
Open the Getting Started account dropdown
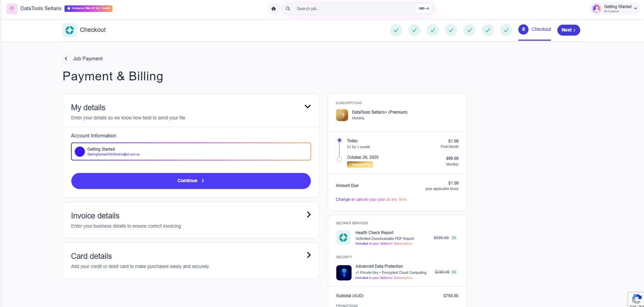pos(635,8)
